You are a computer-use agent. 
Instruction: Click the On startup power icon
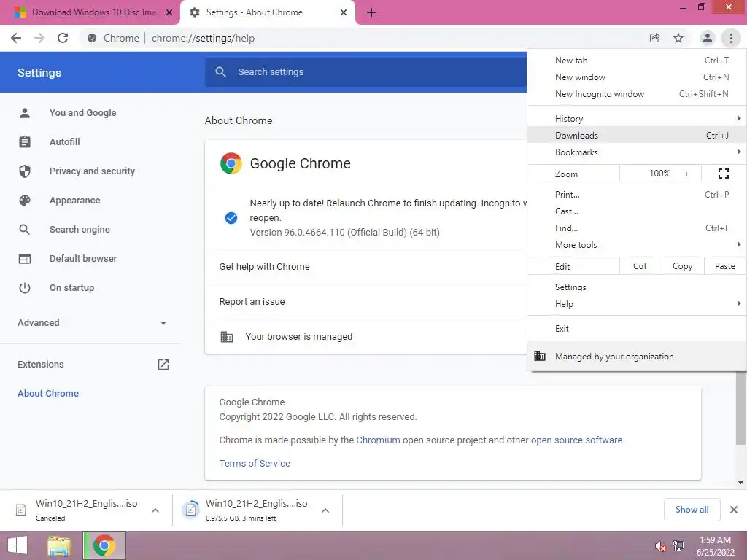click(25, 287)
